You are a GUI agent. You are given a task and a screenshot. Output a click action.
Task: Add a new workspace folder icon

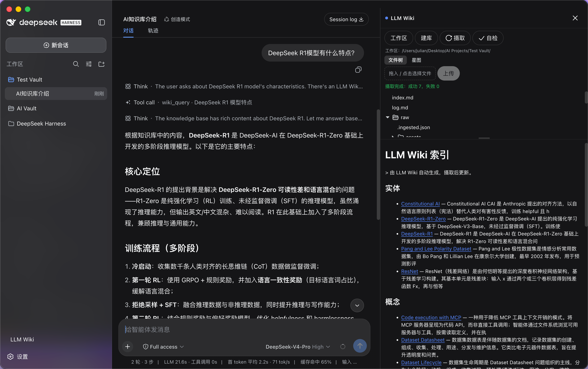101,64
